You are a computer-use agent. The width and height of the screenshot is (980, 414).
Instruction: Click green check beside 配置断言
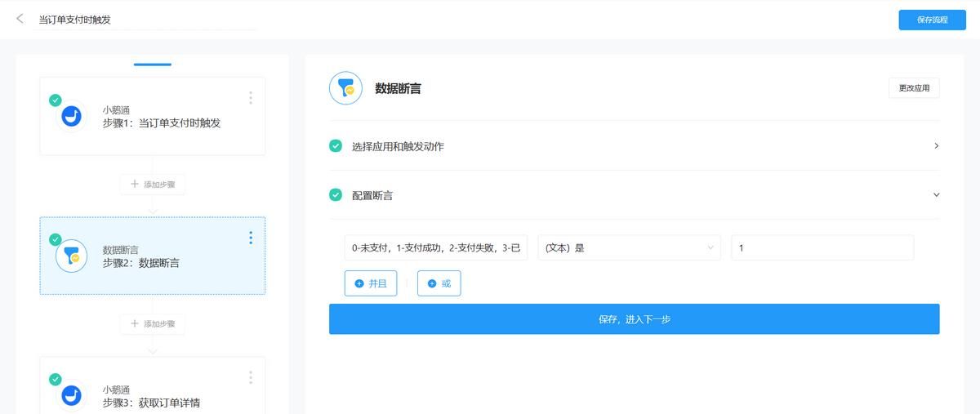click(336, 195)
